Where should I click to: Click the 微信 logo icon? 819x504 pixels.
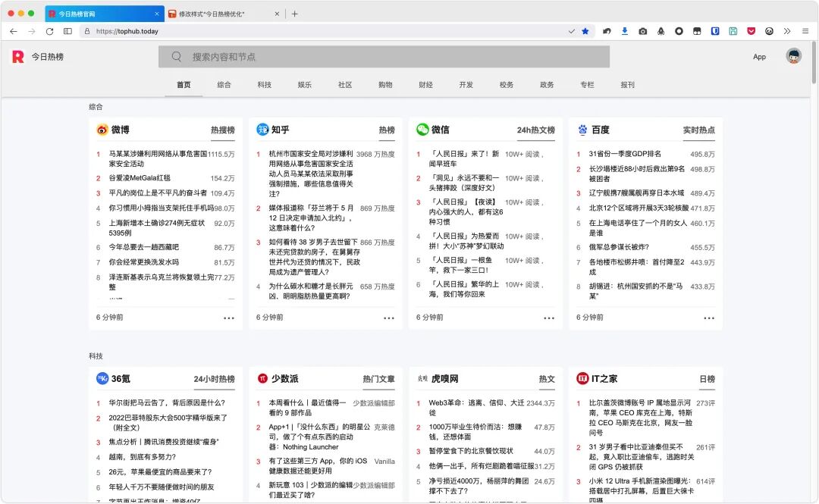pos(422,130)
